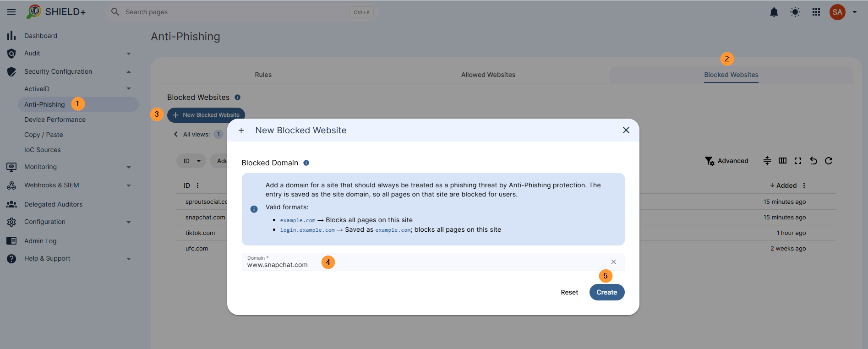868x349 pixels.
Task: Open the Added column options menu
Action: (x=804, y=185)
